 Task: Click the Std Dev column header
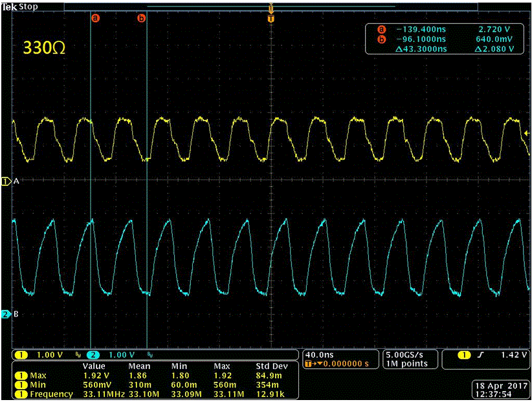(272, 366)
